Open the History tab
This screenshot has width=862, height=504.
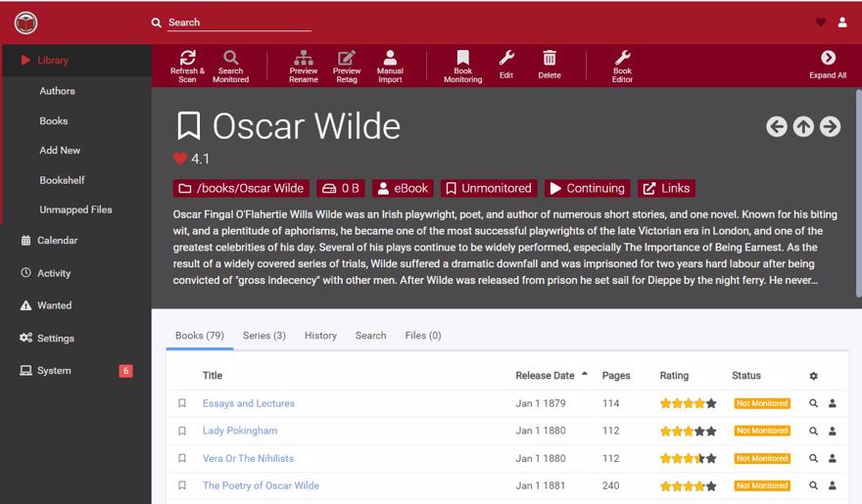[x=320, y=336]
